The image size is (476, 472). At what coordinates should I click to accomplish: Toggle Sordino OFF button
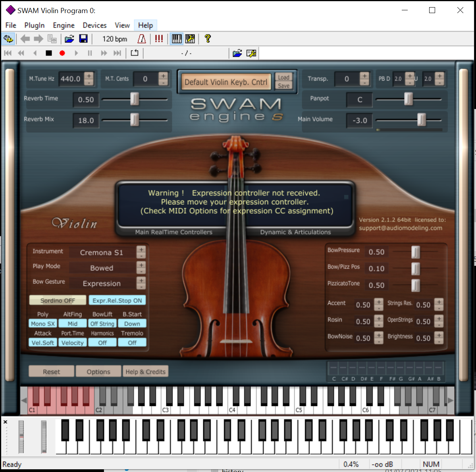(x=58, y=300)
